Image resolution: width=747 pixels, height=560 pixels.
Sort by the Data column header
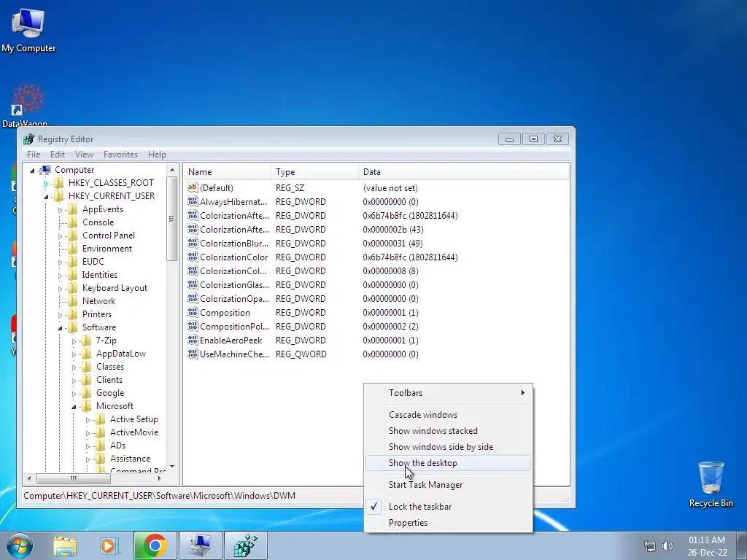463,172
